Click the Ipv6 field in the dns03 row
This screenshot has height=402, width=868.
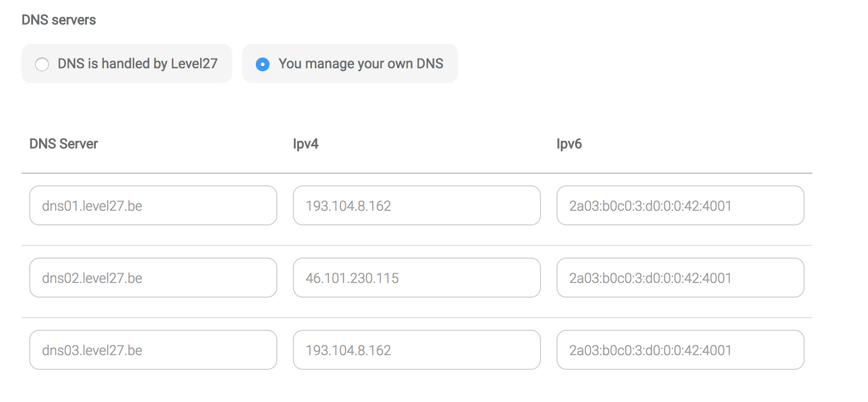click(681, 350)
